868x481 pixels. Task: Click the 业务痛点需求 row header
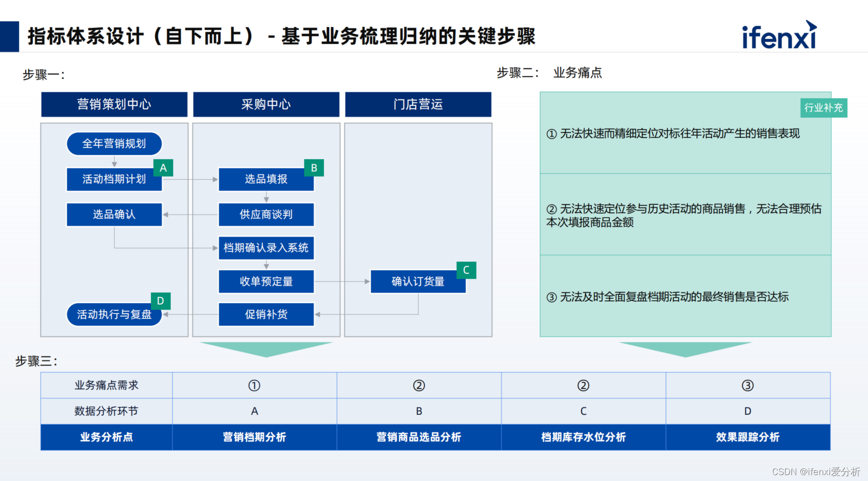[x=106, y=385]
